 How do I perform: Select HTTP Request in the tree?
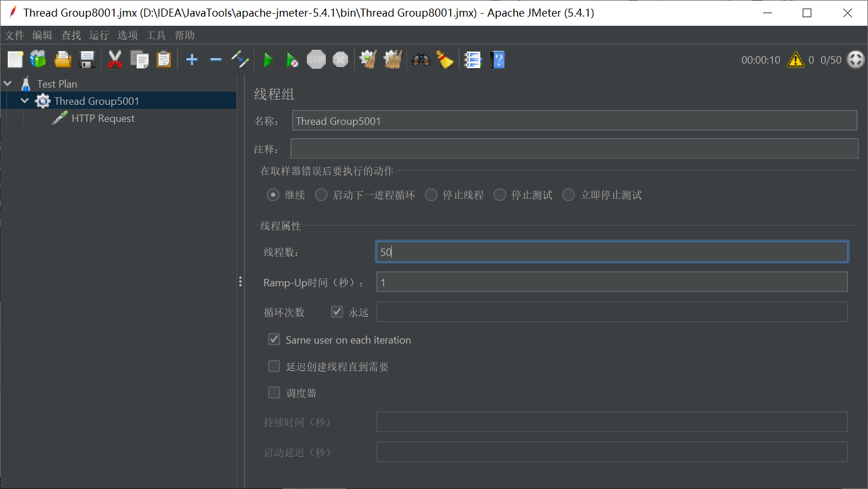pos(103,118)
